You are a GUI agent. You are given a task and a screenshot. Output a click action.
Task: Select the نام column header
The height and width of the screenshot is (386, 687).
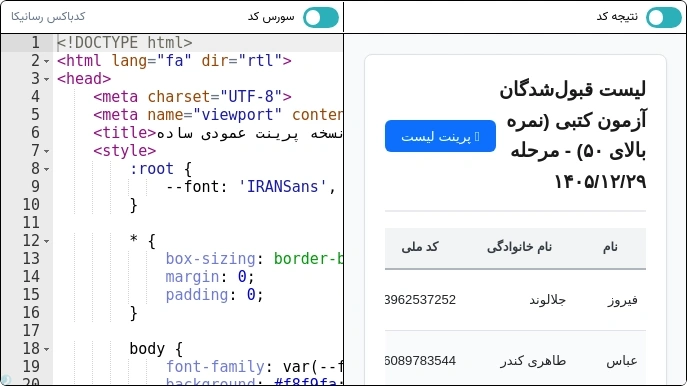[610, 247]
